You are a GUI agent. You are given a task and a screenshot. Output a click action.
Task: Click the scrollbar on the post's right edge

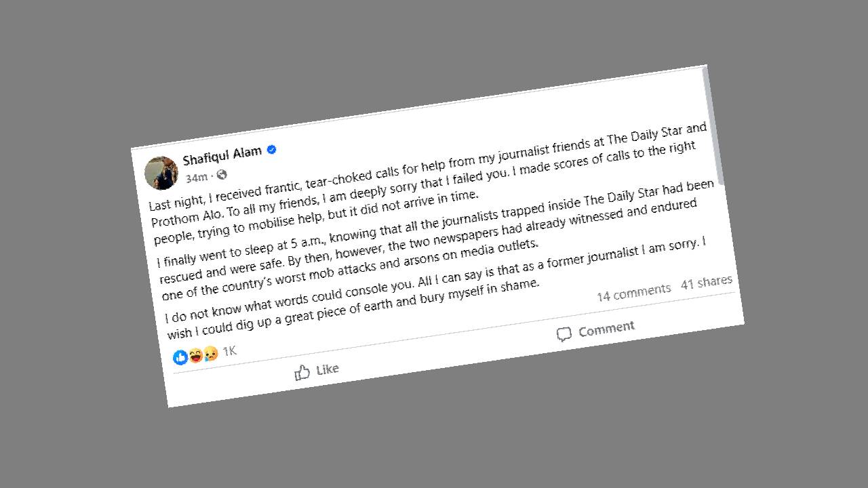tap(713, 129)
